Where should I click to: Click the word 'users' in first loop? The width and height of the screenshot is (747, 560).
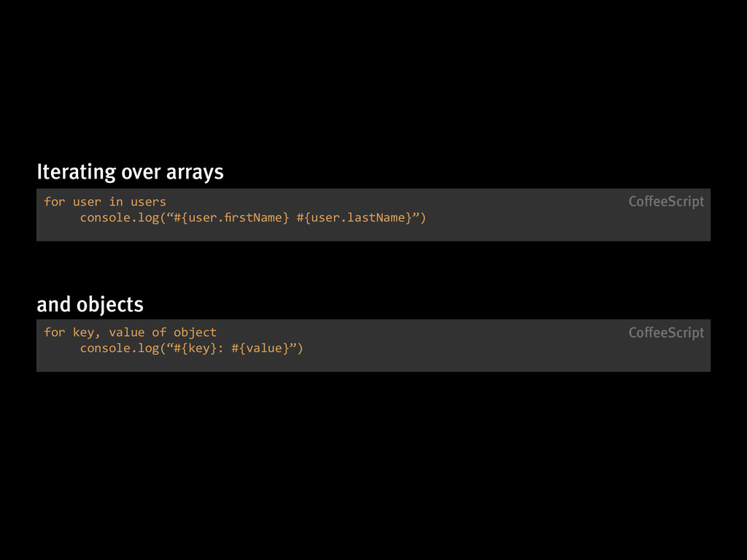(x=148, y=202)
